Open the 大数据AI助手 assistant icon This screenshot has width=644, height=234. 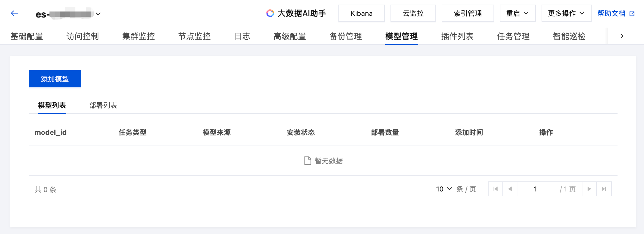270,13
